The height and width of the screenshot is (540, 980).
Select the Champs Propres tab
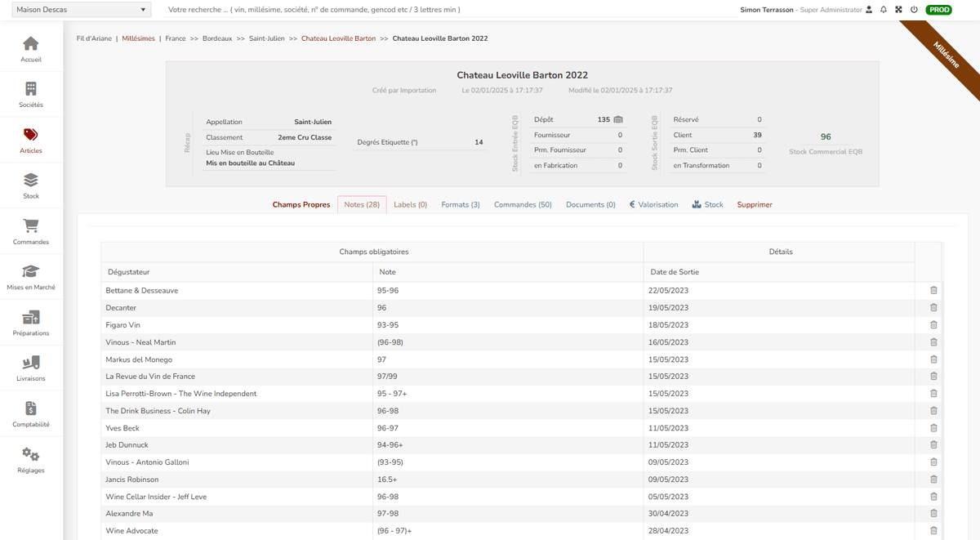pos(301,205)
